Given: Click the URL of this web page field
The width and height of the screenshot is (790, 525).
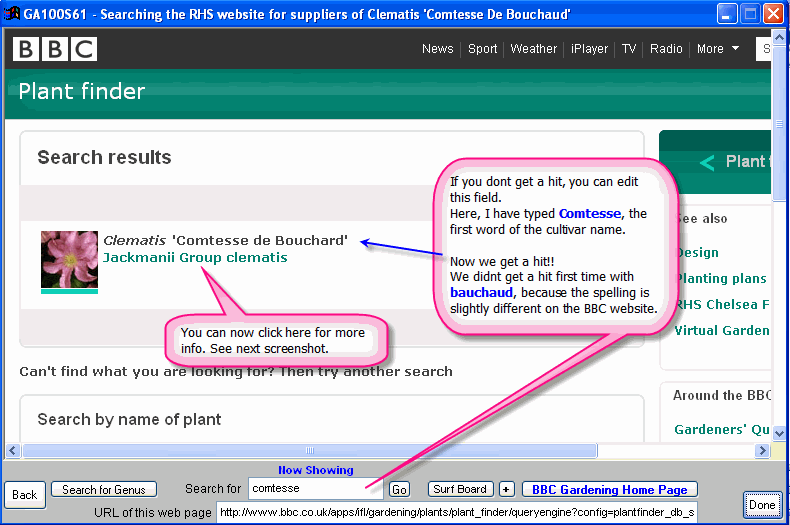Looking at the screenshot, I should point(457,512).
